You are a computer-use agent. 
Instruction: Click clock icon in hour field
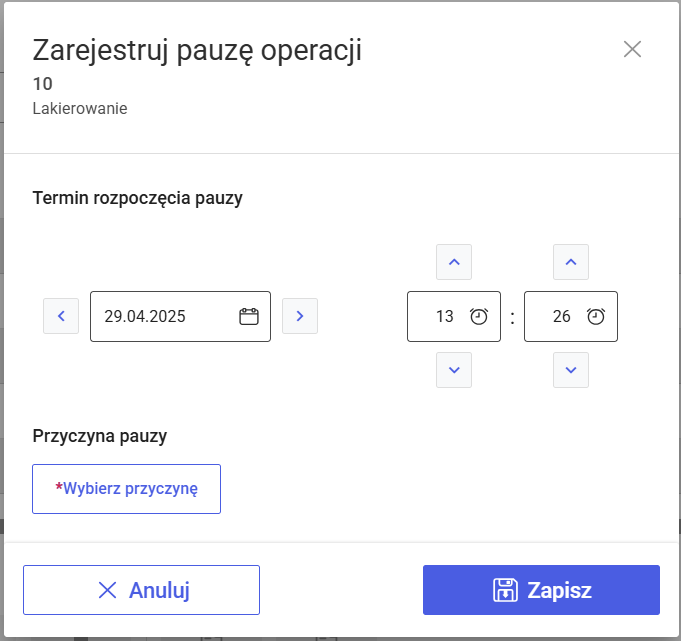point(479,317)
